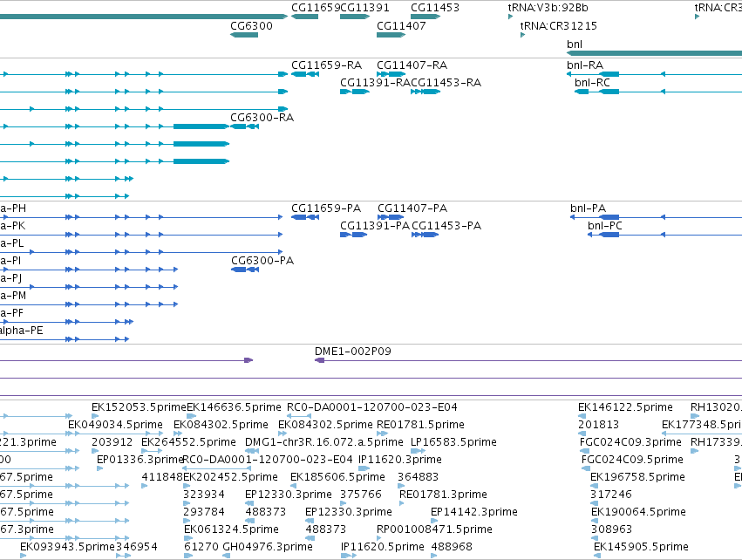Open the CG11391-PA protein label
This screenshot has height=560, width=742.
374,226
